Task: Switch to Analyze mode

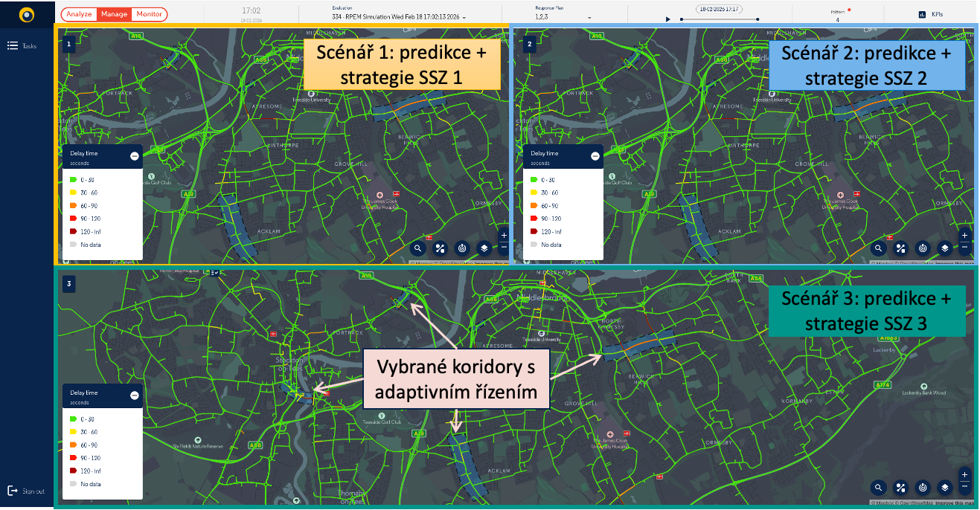Action: tap(80, 14)
